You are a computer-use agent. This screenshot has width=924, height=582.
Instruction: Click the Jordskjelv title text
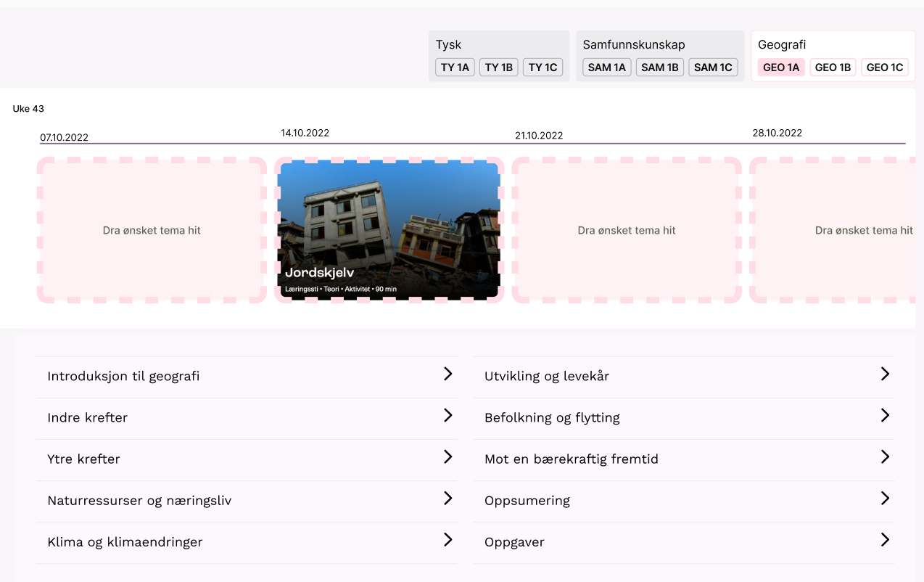(319, 274)
